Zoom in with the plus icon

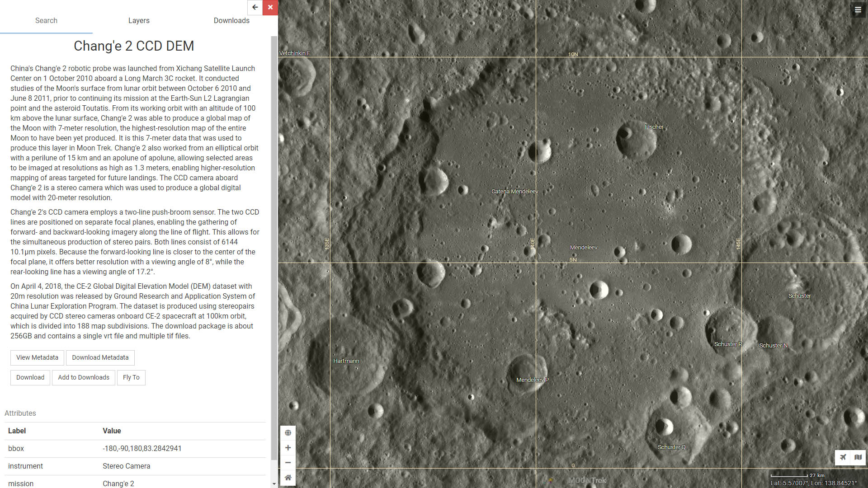pos(288,448)
